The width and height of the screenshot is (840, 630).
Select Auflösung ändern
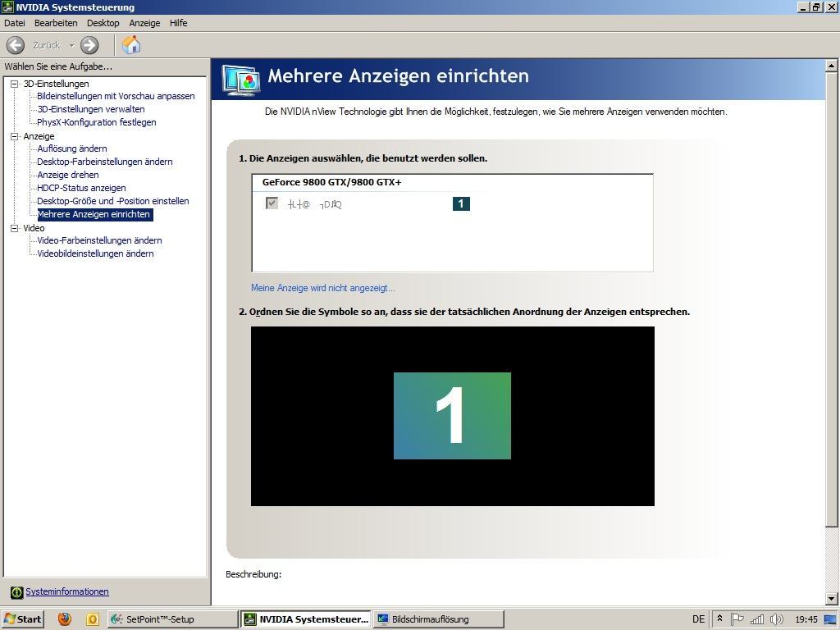pos(72,148)
